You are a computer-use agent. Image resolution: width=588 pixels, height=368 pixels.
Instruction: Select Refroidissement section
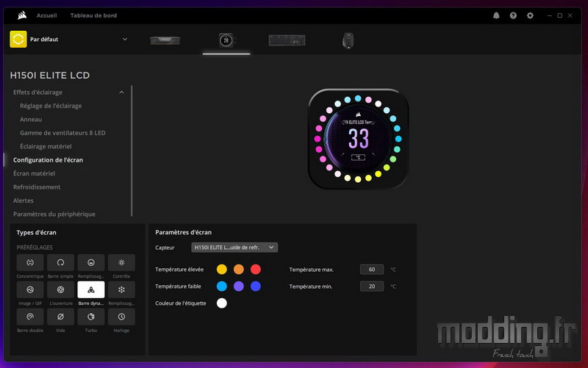pyautogui.click(x=37, y=187)
